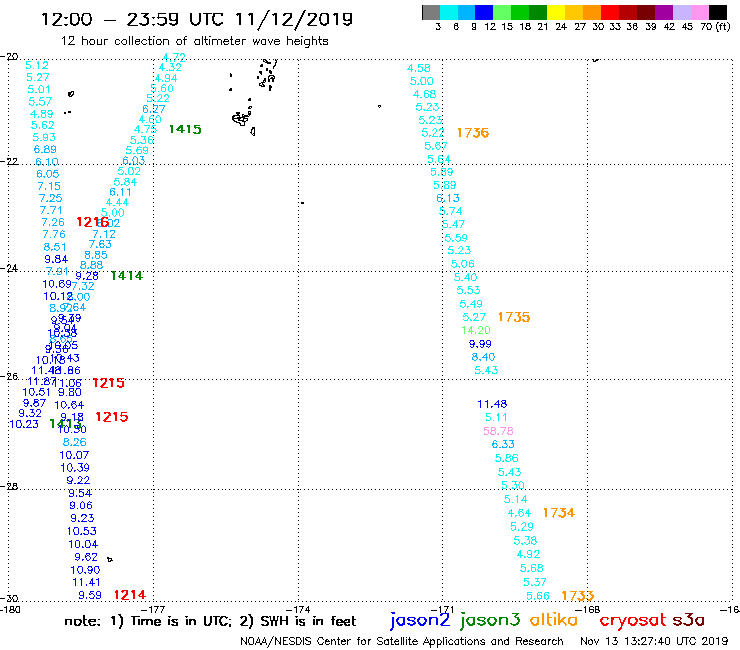740x650 pixels.
Task: Click the -174 longitude axis label
Action: click(298, 609)
